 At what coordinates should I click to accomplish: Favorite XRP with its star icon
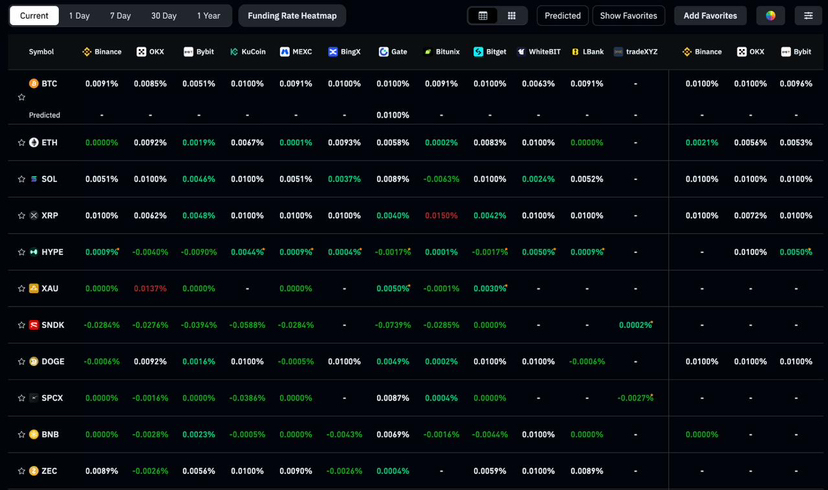(22, 215)
